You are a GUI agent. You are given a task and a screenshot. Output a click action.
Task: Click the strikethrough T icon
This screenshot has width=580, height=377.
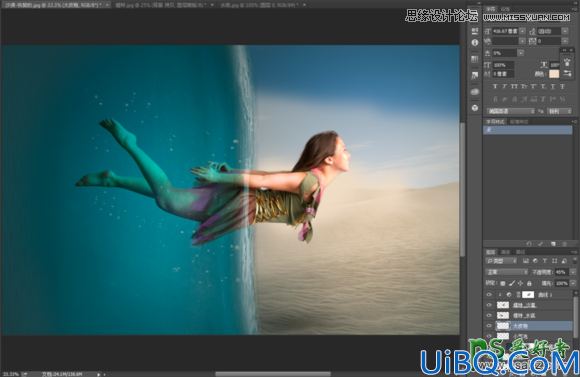coord(562,86)
